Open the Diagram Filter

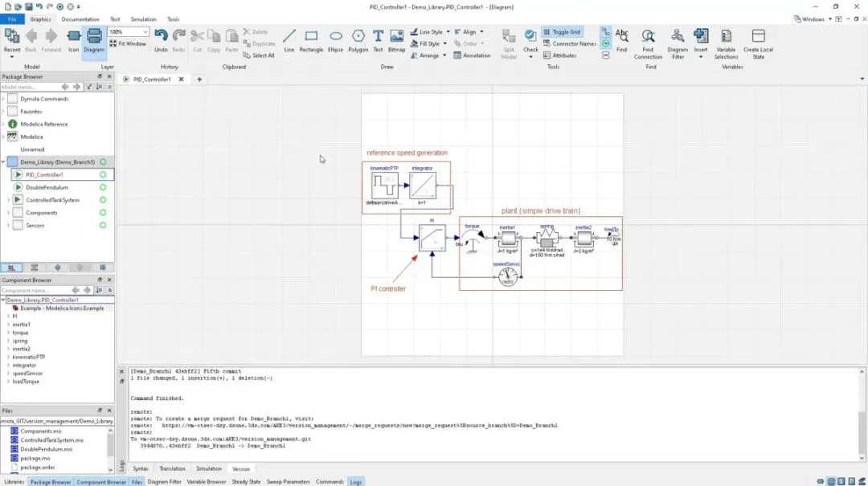[x=678, y=43]
